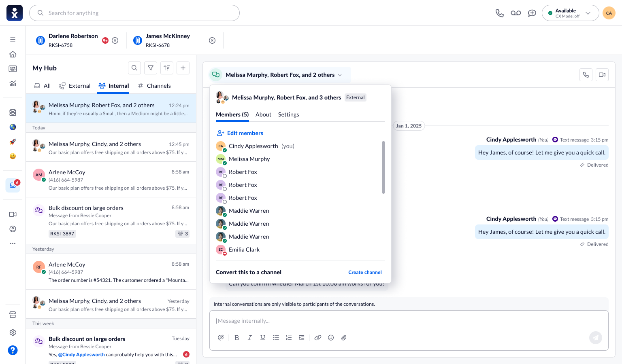
Task: Apply bold formatting in message composer
Action: tap(237, 338)
